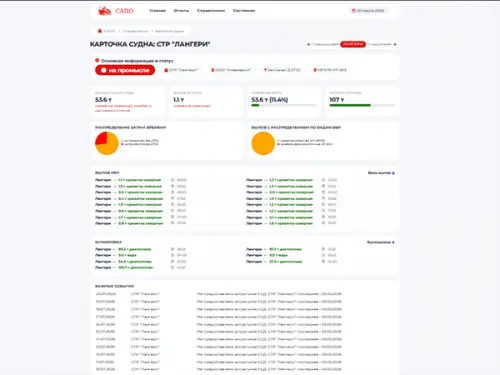Click calendar icon of 95.5 т bunkering row
Image resolution: width=500 pixels, height=375 pixels.
(173, 249)
